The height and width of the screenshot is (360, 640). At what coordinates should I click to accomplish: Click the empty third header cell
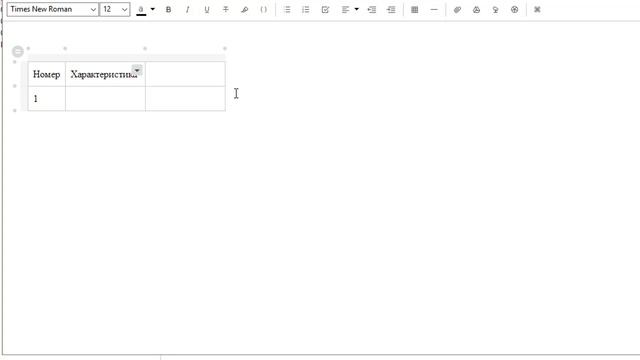click(x=185, y=74)
